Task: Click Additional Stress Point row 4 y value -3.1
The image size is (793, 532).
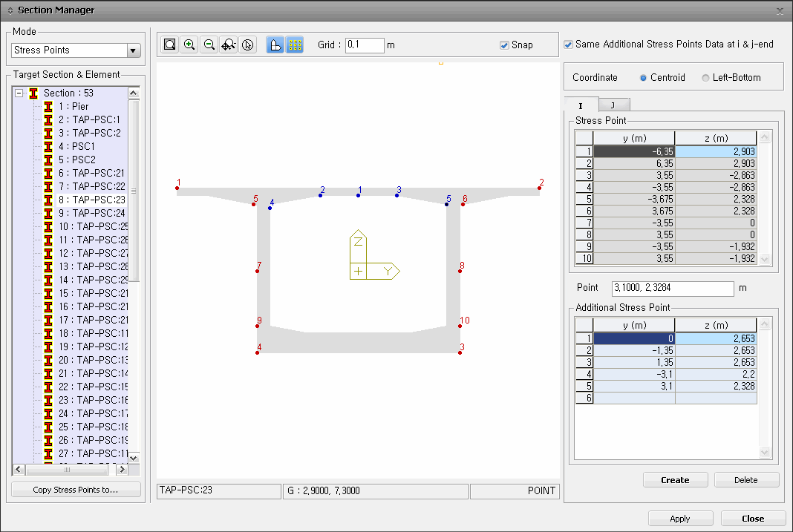Action: coord(634,375)
